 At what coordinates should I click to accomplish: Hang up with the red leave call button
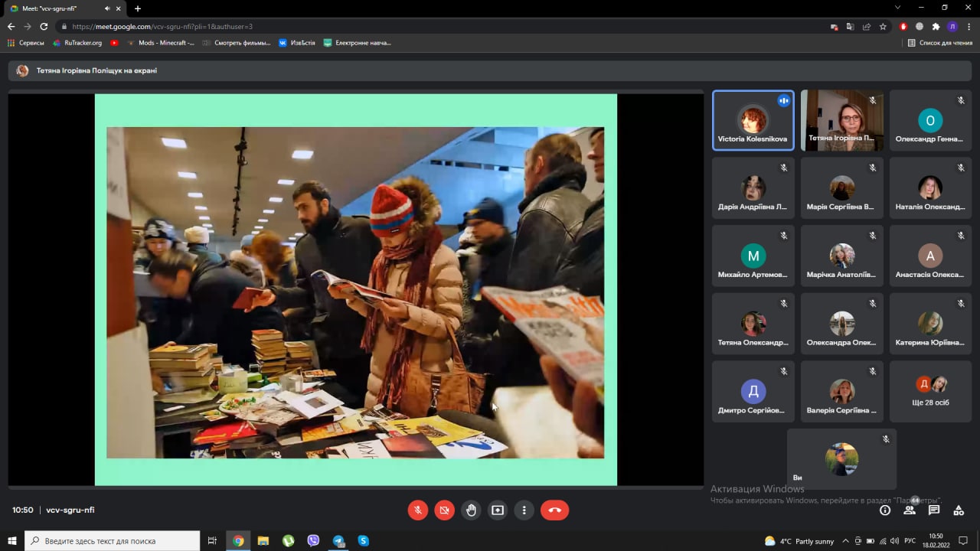coord(554,510)
